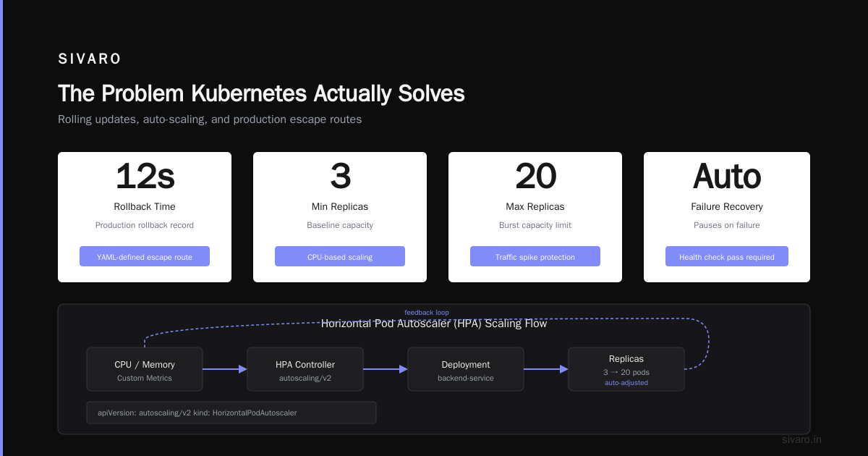The width and height of the screenshot is (868, 456).
Task: Click the 'Max Replicas' label
Action: click(x=535, y=207)
